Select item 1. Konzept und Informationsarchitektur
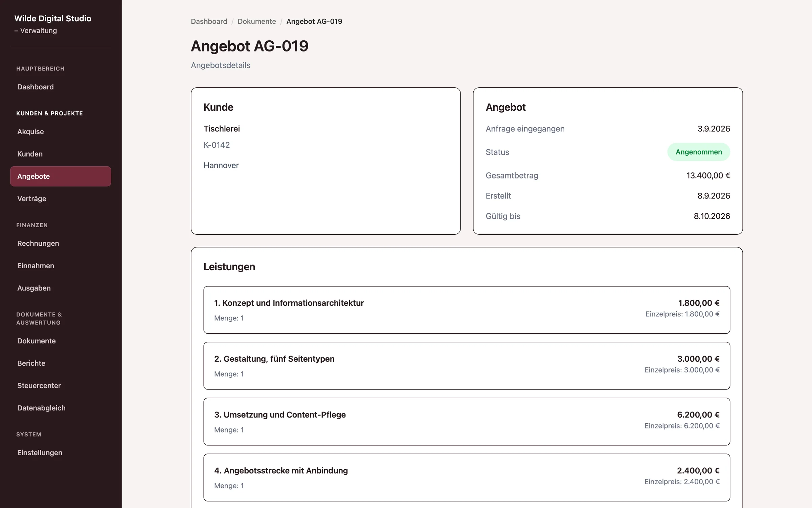The width and height of the screenshot is (812, 508). (467, 310)
